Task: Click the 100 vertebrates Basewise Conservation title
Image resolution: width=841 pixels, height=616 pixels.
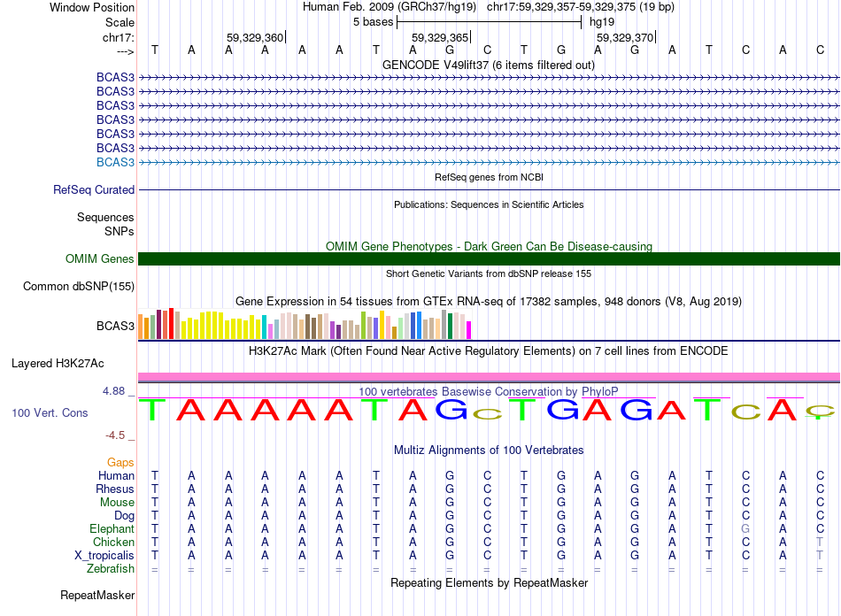Action: 488,391
